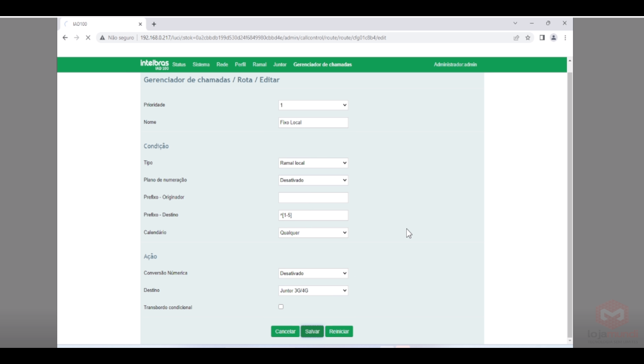This screenshot has width=644, height=364.
Task: Open Gerenciador de chamadas menu
Action: (322, 64)
